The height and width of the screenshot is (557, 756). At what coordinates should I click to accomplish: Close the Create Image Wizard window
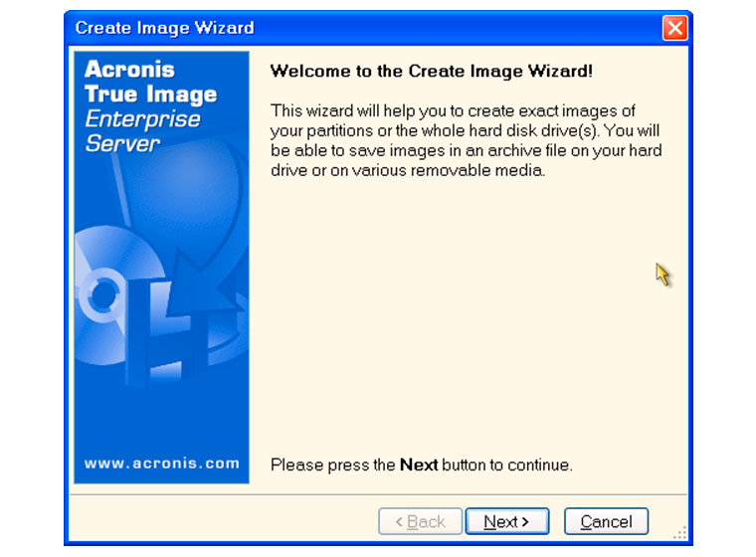(x=674, y=28)
